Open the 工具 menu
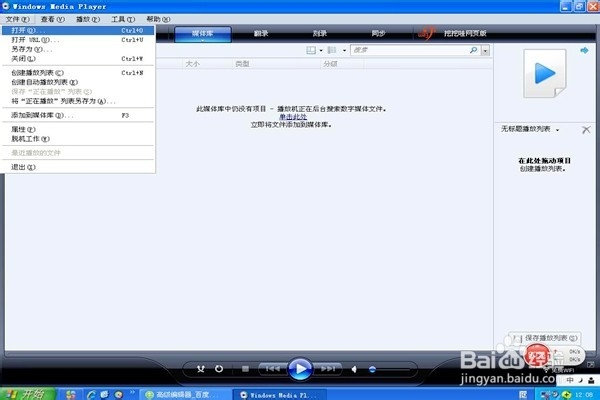 click(x=123, y=19)
